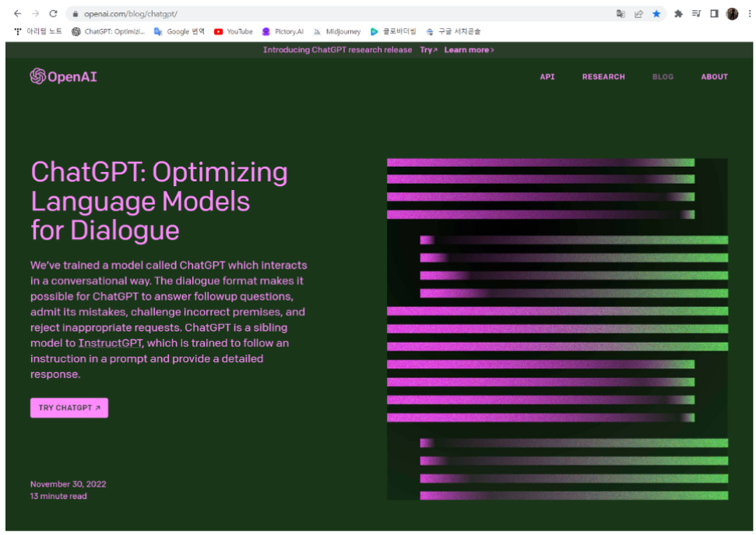Screen dimensions: 756x535
Task: Open the ChatGPT: Optimizi... bookmark
Action: [x=108, y=31]
